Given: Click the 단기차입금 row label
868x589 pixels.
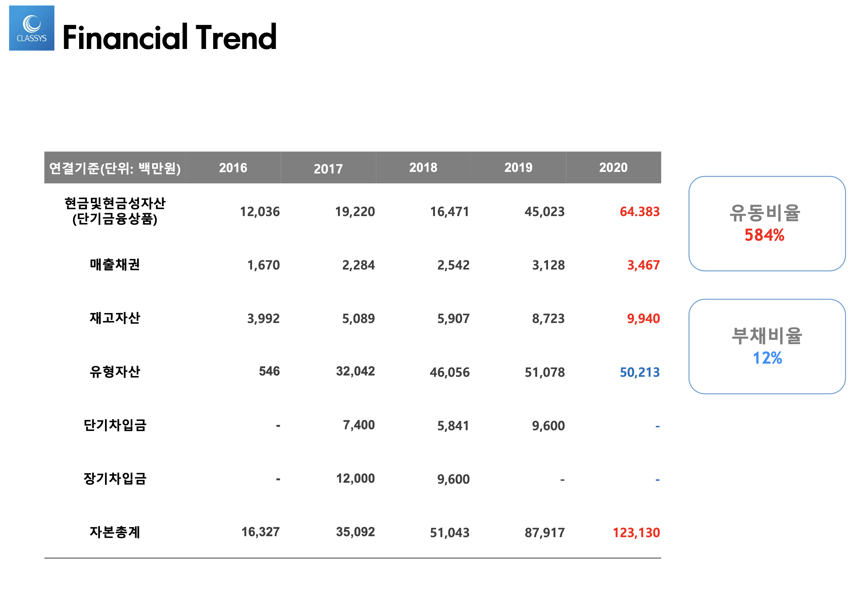Looking at the screenshot, I should point(115,425).
